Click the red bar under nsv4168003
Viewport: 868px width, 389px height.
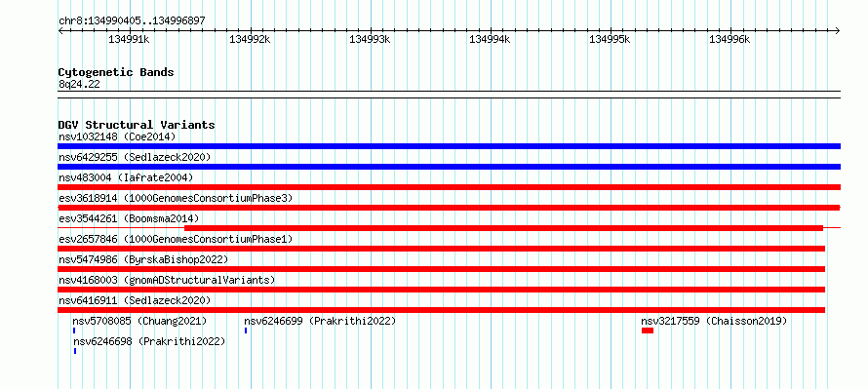click(x=441, y=290)
